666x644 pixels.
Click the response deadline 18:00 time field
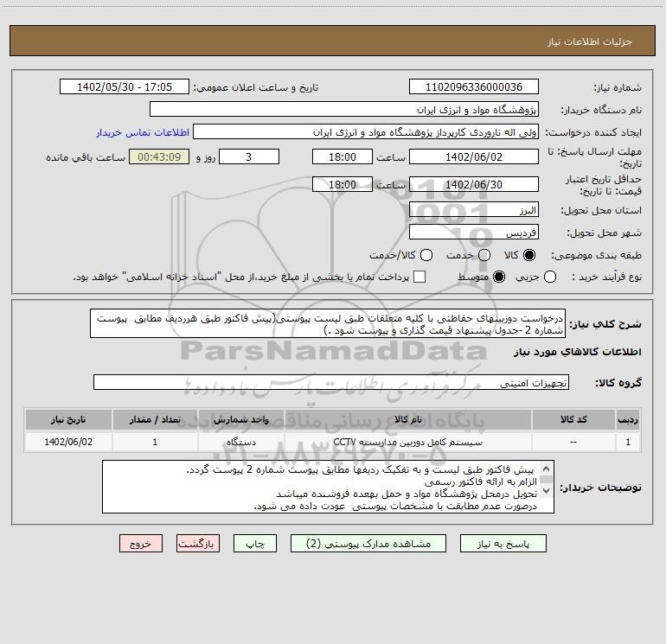point(343,156)
